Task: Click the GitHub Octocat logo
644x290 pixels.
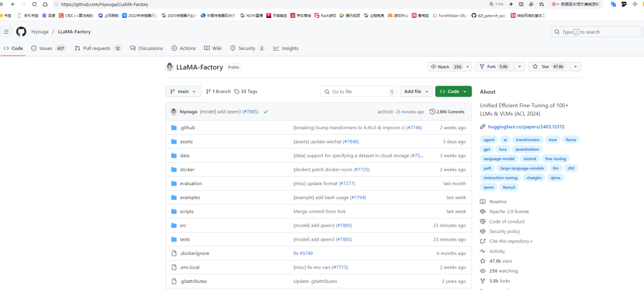Action: (x=21, y=32)
